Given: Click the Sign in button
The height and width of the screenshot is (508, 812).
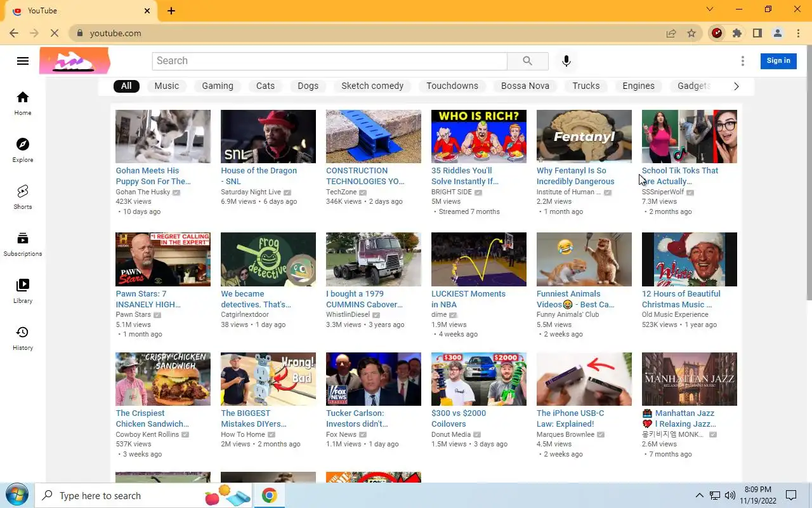Looking at the screenshot, I should [x=778, y=61].
